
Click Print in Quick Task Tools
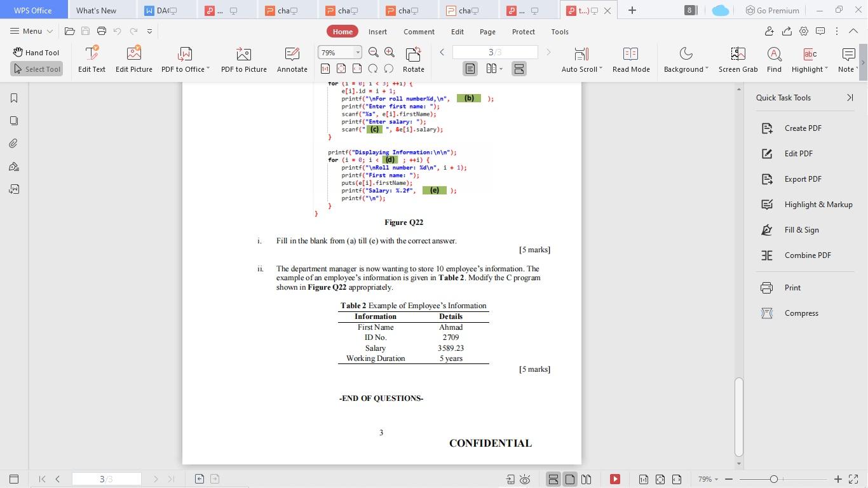coord(792,287)
